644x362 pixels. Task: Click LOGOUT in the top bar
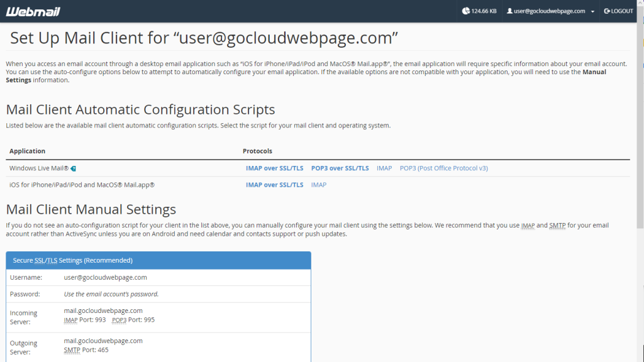tap(621, 11)
